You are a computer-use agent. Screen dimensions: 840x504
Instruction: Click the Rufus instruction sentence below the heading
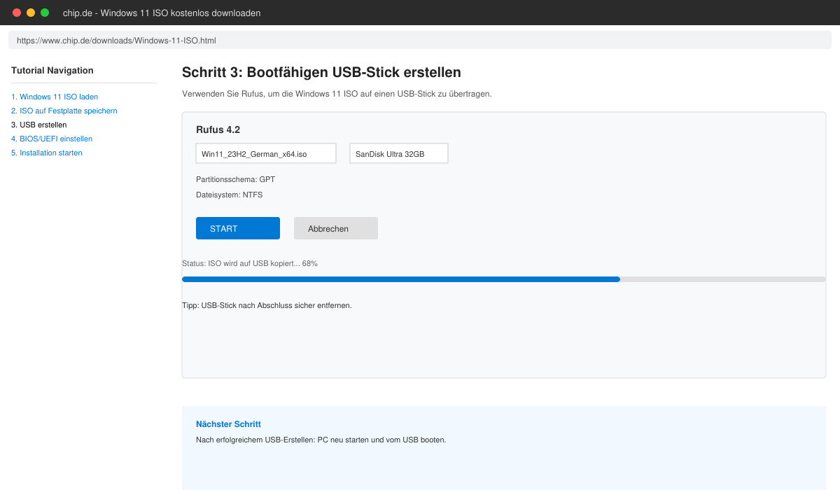tap(337, 94)
